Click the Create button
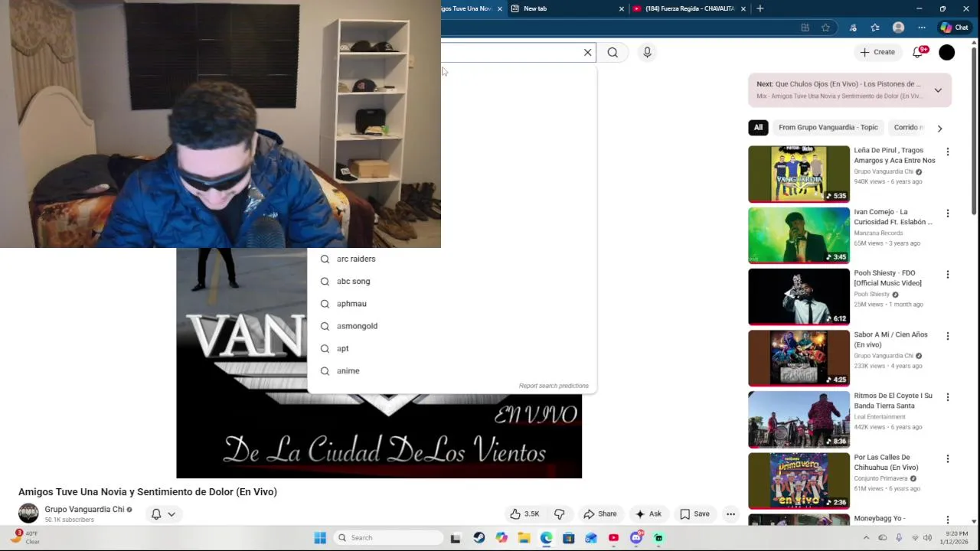 click(x=877, y=52)
